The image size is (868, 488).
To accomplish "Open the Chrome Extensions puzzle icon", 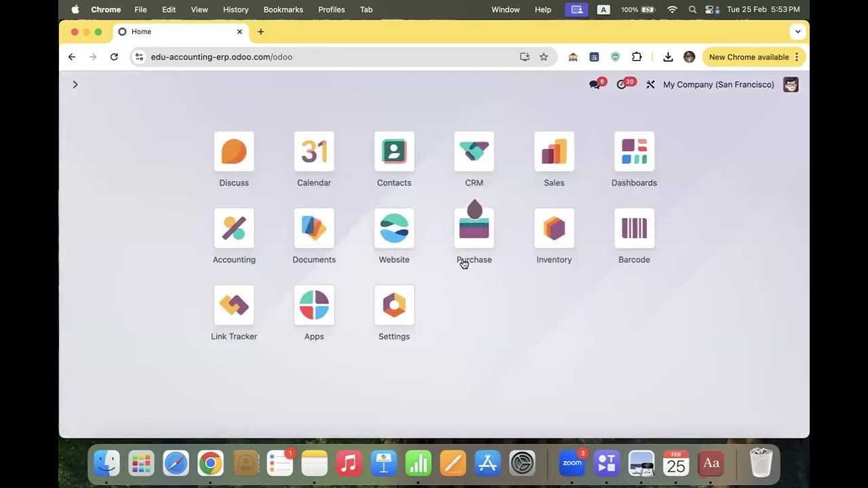I will tap(637, 57).
